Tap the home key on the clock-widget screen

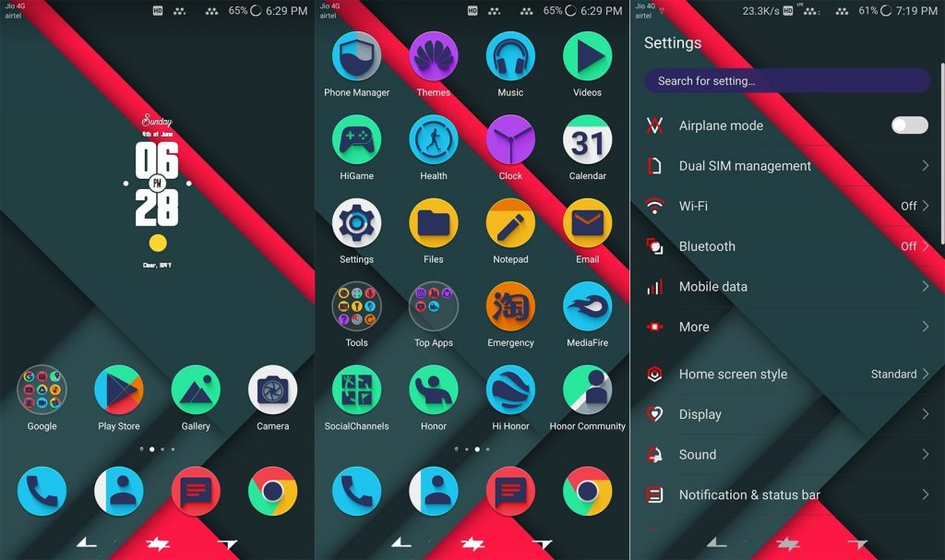(x=158, y=543)
